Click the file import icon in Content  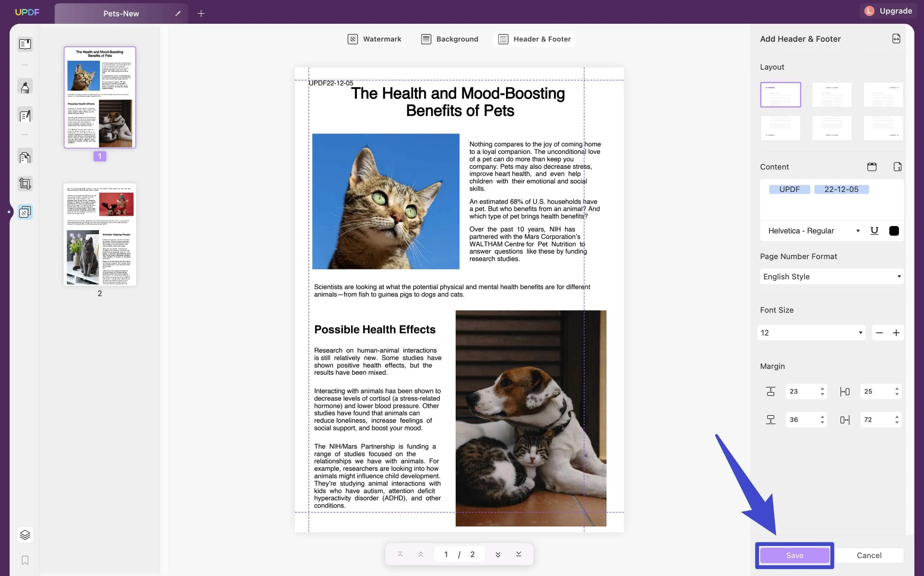(x=897, y=167)
